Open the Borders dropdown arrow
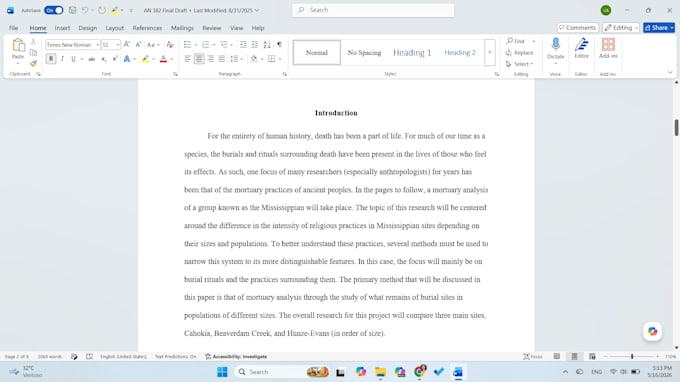This screenshot has width=680, height=382. click(280, 59)
